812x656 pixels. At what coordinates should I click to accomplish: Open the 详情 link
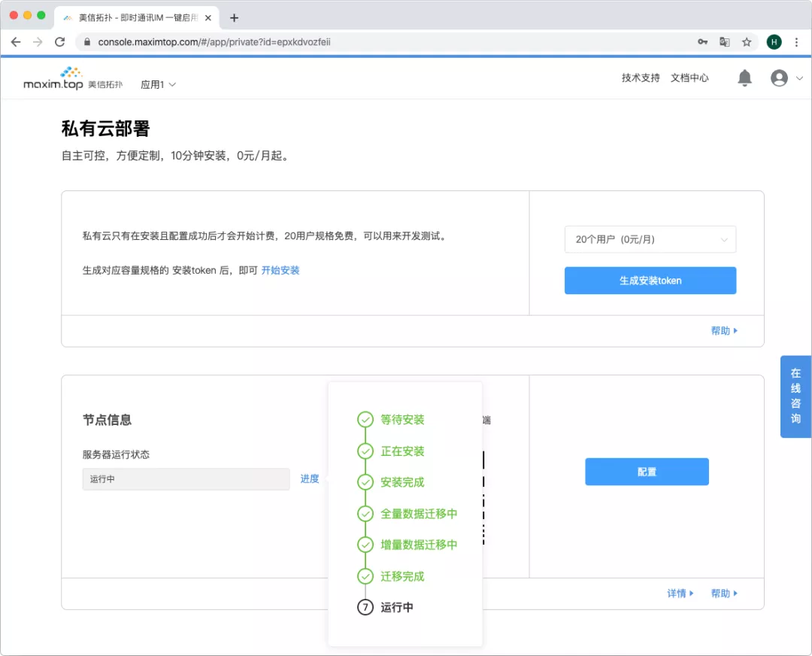680,594
